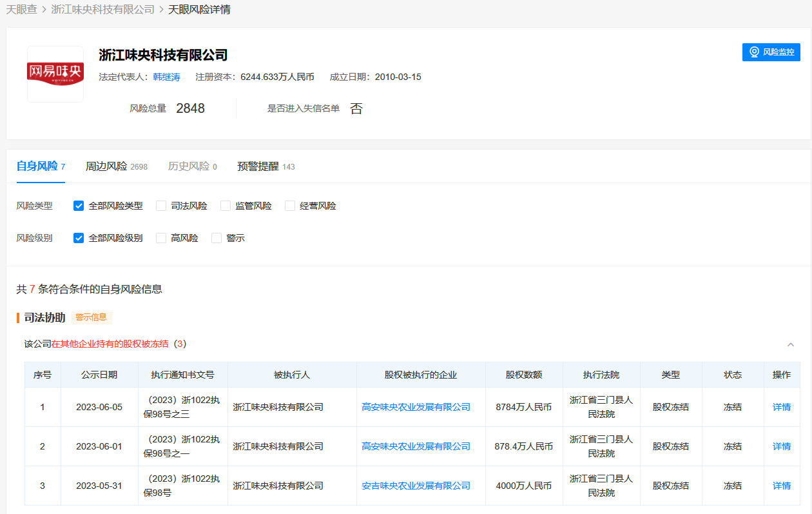Tick the 警示 level checkbox

point(217,238)
